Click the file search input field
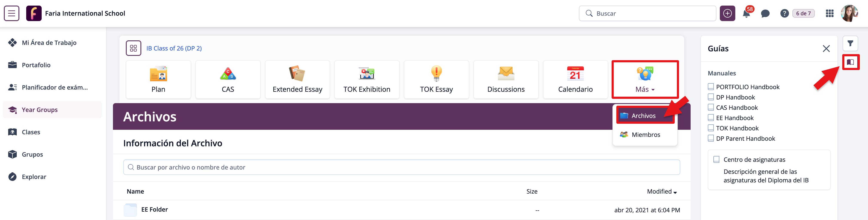Screen dimensions: 868x220 point(401,167)
